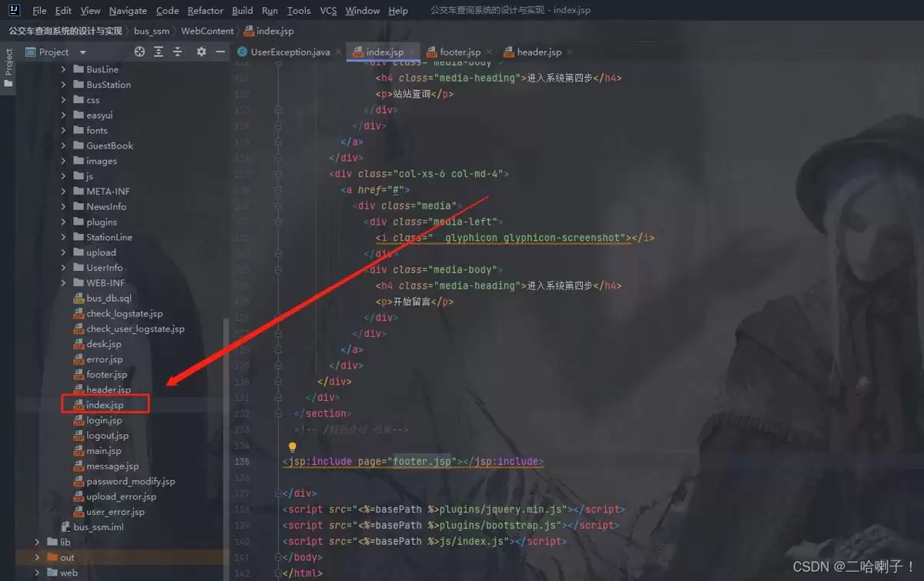Open the Window menu
924x581 pixels.
(362, 11)
